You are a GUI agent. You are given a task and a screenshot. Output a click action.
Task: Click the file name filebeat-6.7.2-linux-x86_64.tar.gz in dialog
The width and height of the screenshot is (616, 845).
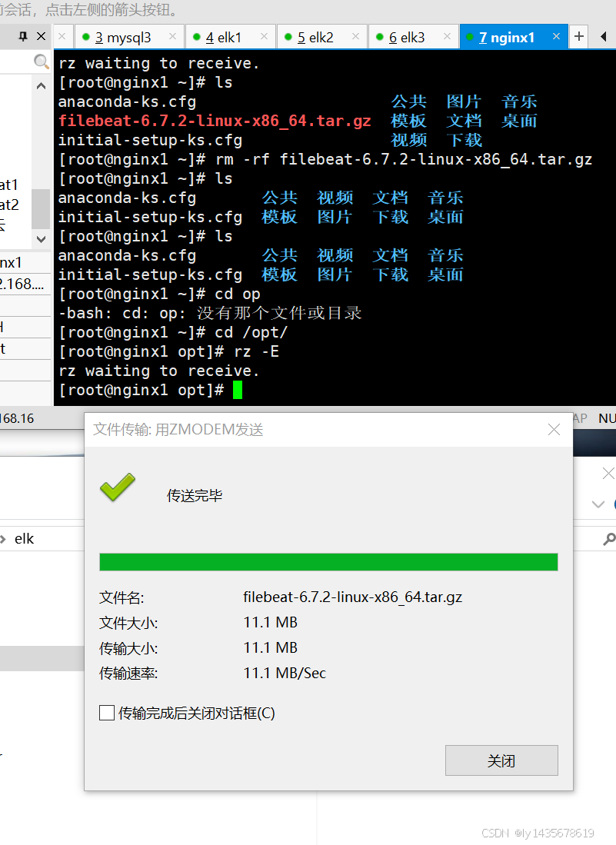click(352, 597)
